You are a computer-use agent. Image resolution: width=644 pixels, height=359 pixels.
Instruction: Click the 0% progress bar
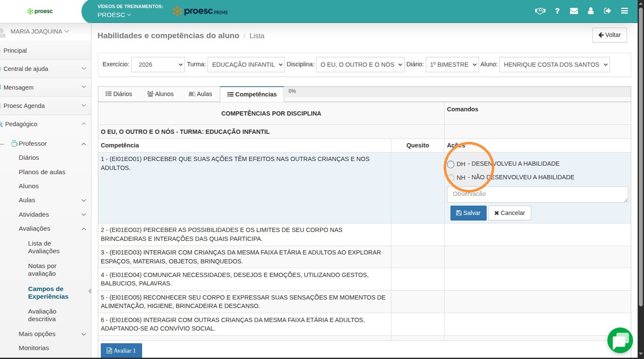[x=457, y=91]
